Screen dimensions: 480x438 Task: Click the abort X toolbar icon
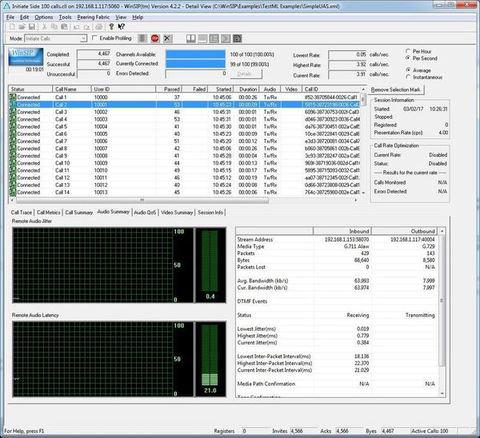coord(167,38)
